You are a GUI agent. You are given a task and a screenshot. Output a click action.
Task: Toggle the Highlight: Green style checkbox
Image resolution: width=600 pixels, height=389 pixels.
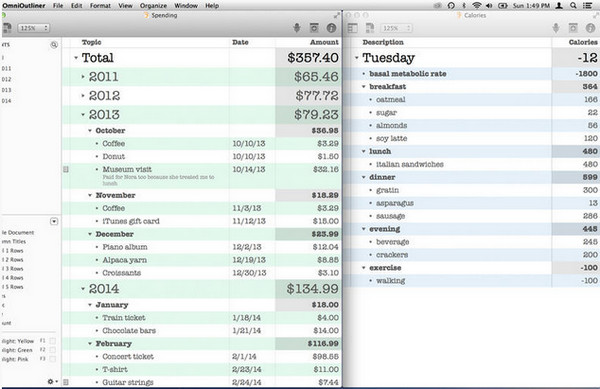click(52, 350)
